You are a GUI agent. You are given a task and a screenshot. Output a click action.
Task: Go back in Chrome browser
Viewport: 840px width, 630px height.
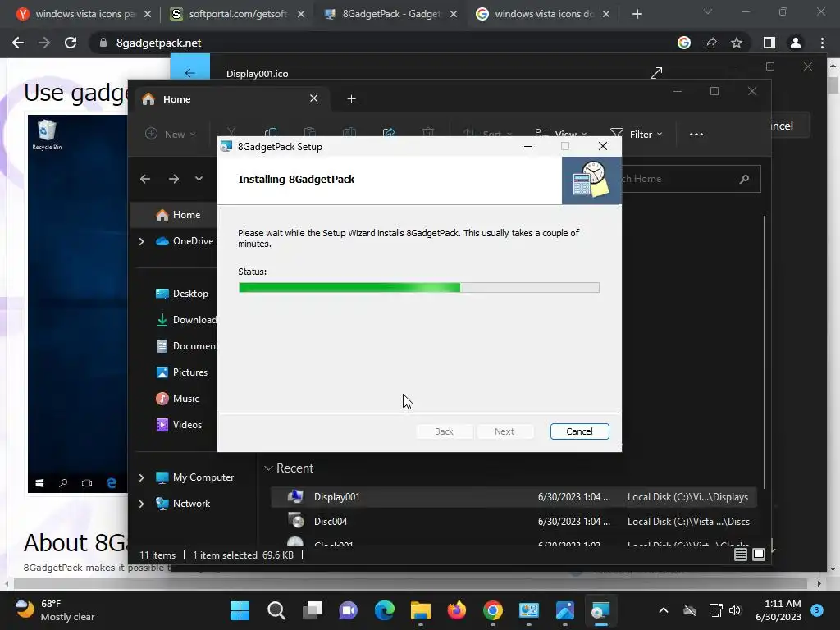[18, 43]
